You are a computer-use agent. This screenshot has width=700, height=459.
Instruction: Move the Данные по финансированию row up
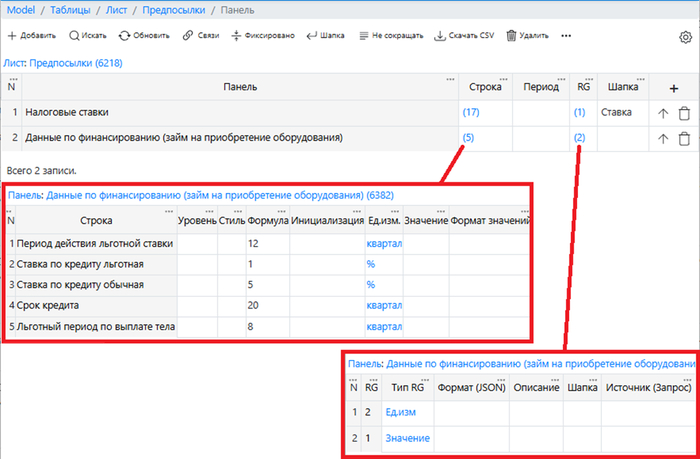[x=663, y=138]
